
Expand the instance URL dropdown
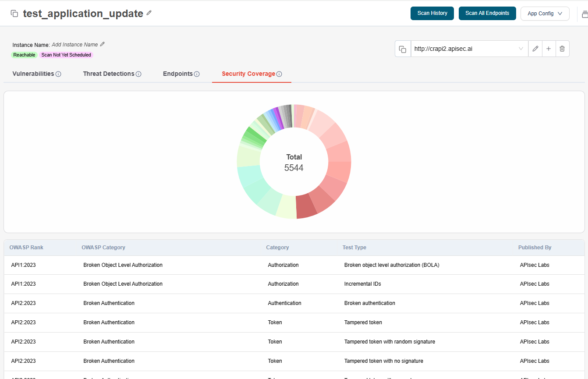point(521,49)
